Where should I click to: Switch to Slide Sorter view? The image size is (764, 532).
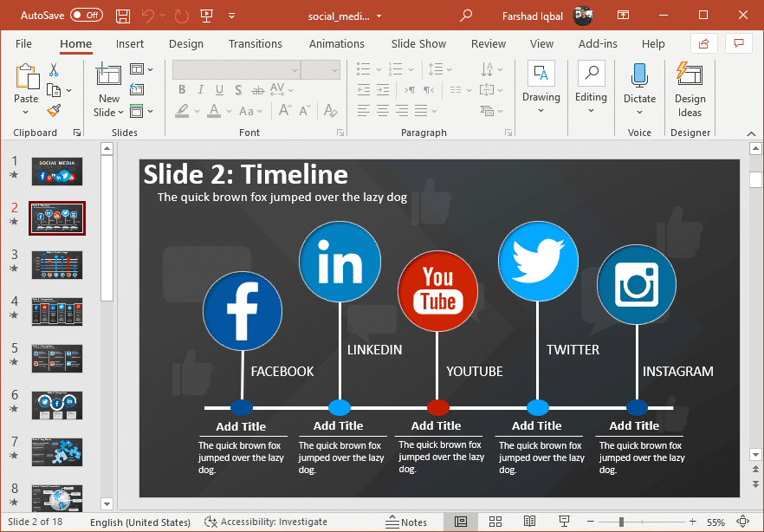coord(495,522)
